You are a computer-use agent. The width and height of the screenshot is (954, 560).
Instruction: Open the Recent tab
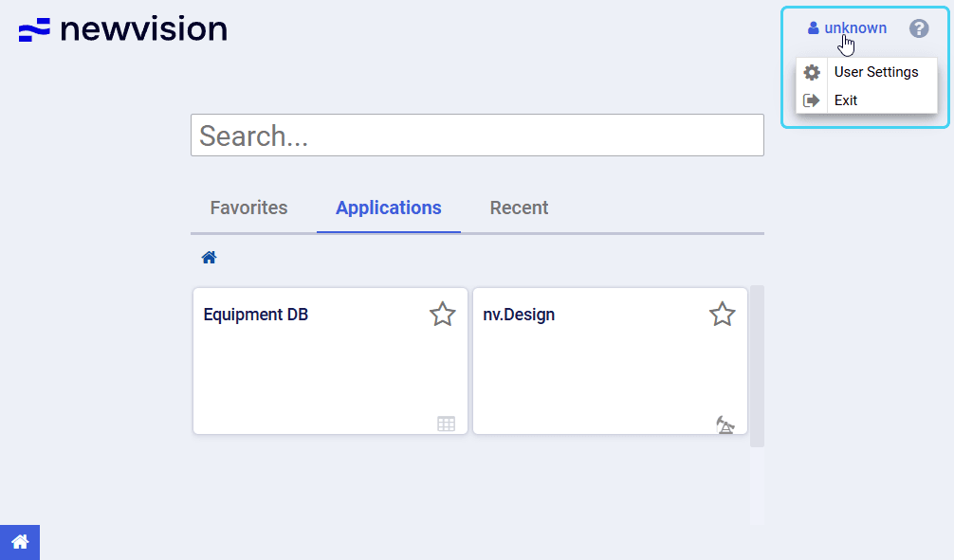pyautogui.click(x=519, y=208)
